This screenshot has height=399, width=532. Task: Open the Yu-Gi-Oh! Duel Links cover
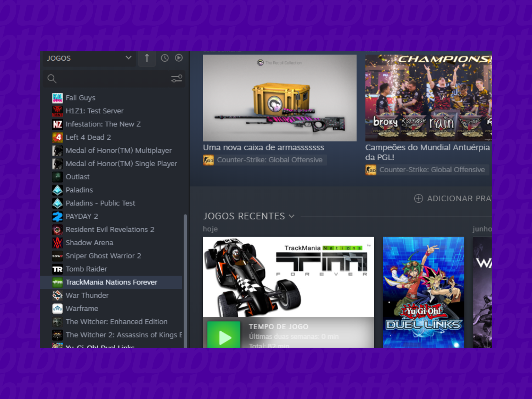point(423,292)
